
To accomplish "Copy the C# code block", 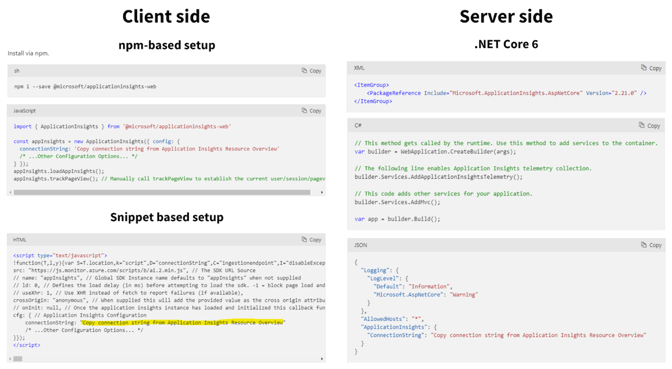I will point(650,125).
